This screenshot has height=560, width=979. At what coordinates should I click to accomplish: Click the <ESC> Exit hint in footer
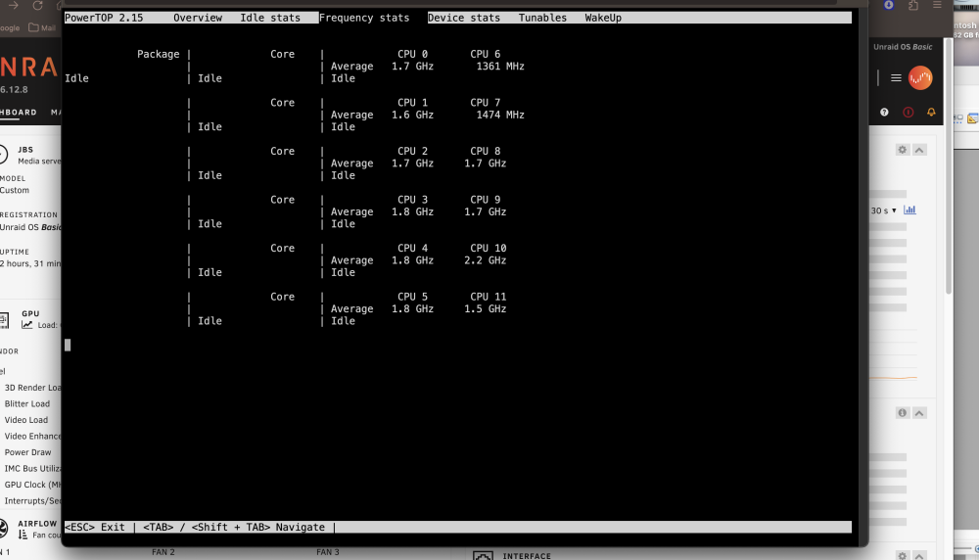(x=95, y=527)
